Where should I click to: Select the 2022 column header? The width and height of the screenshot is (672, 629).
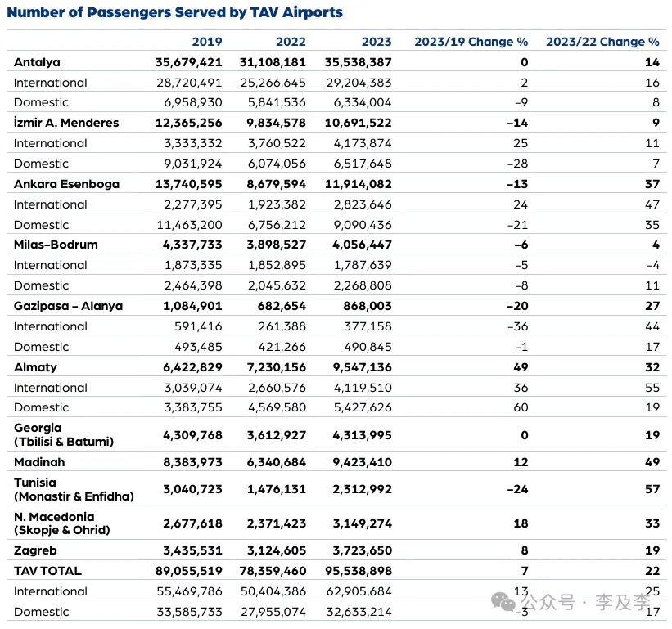(291, 42)
